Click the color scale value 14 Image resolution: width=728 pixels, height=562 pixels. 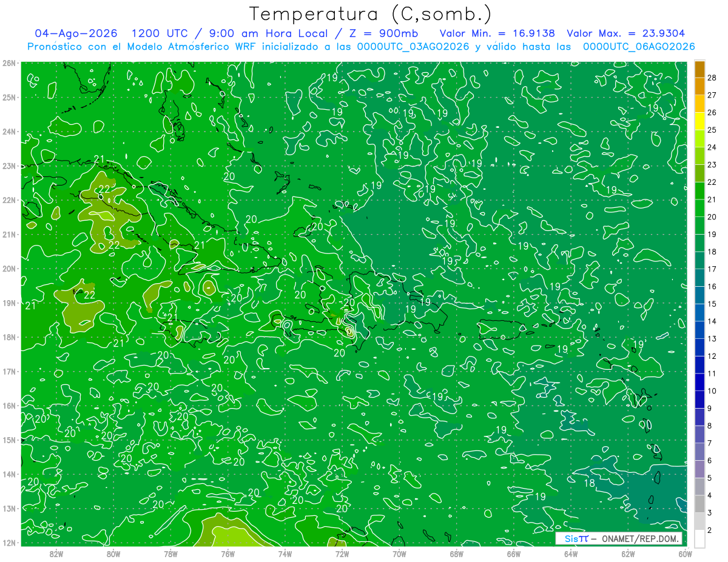click(x=712, y=321)
